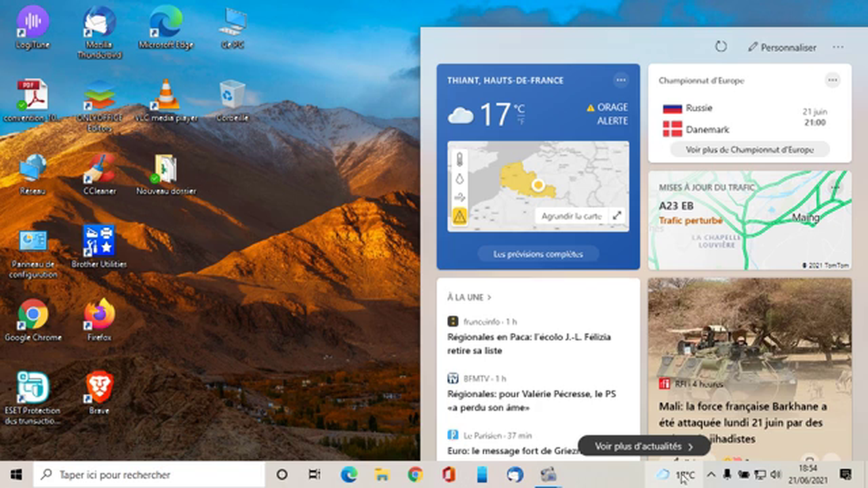Viewport: 868px width, 488px height.
Task: Click the refresh icon atop the news panel
Action: 721,47
